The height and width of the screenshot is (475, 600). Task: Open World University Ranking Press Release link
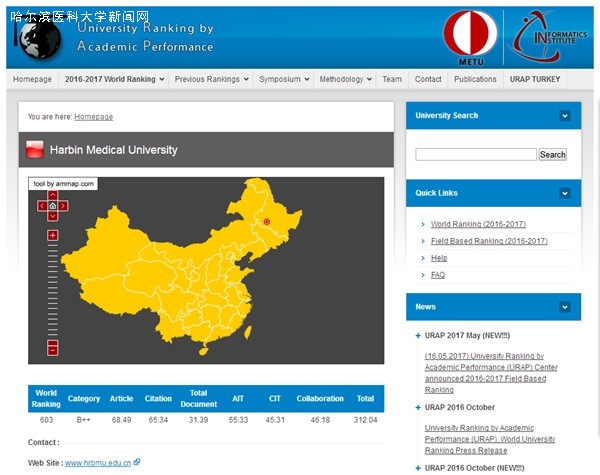(x=490, y=439)
